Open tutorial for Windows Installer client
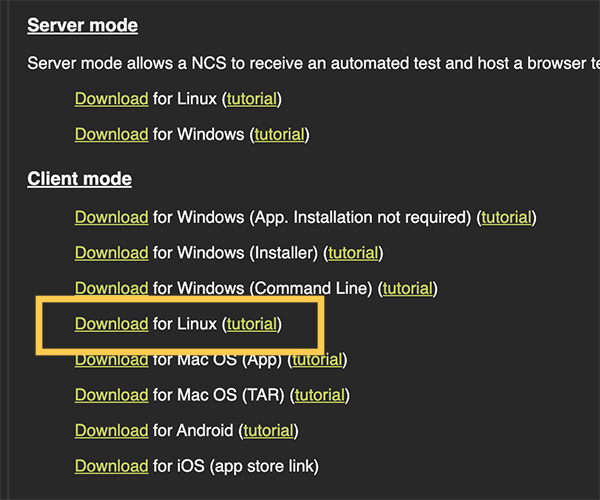The width and height of the screenshot is (600, 500). [353, 253]
